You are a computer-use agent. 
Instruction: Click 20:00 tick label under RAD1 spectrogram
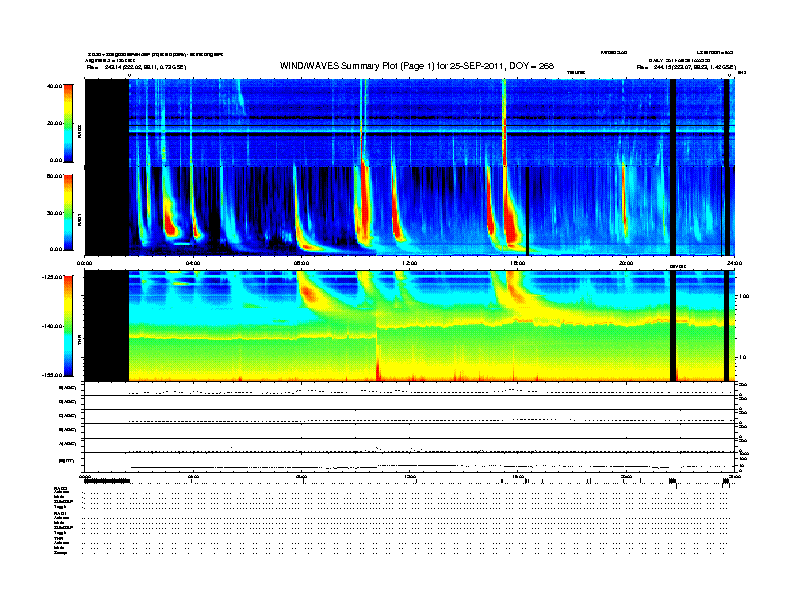click(x=626, y=263)
